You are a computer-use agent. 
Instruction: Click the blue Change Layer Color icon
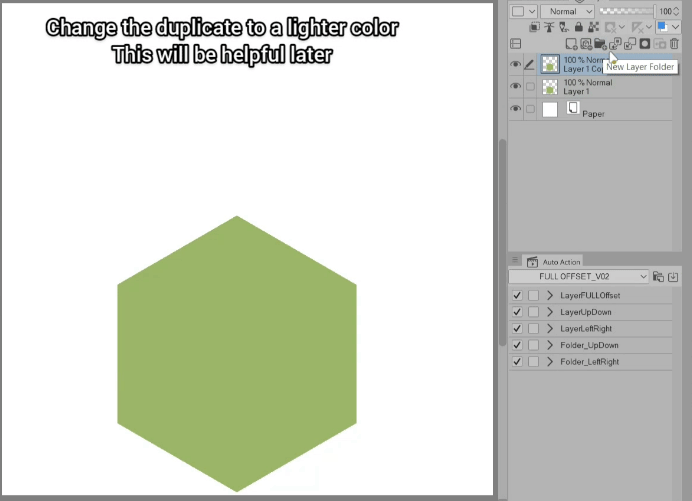coord(662,27)
